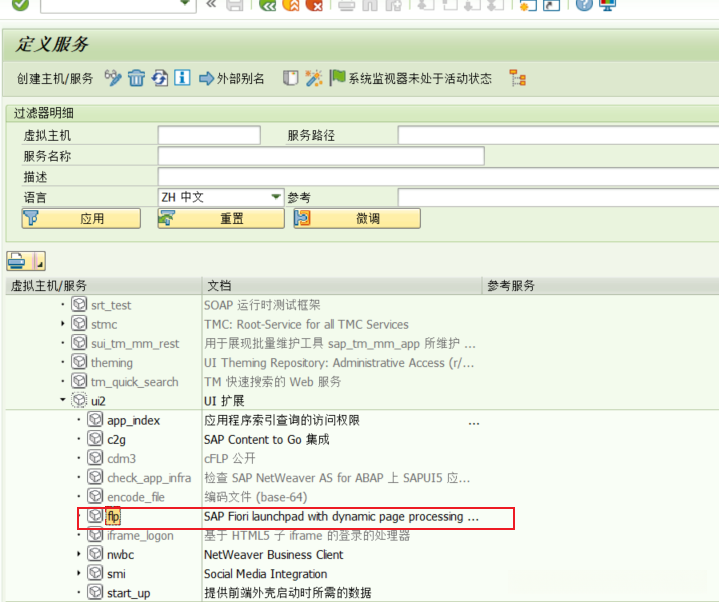
Task: Open the command field dropdown arrow
Action: (x=185, y=3)
